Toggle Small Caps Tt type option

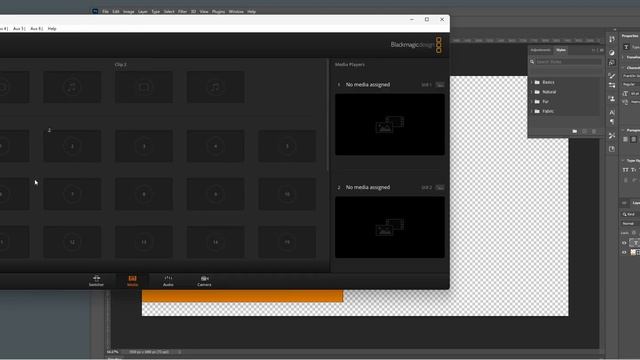click(x=633, y=170)
